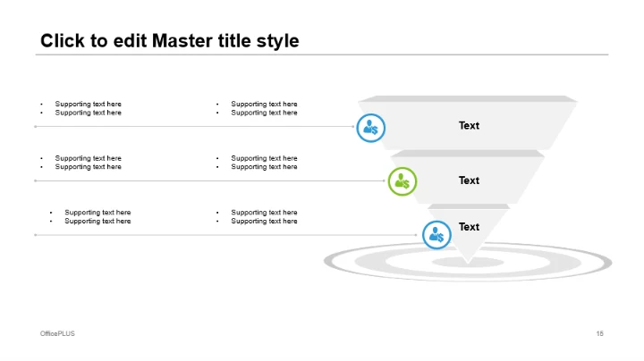
Task: Select leftmost supporting text above the green icon's arrow
Action: [x=88, y=163]
